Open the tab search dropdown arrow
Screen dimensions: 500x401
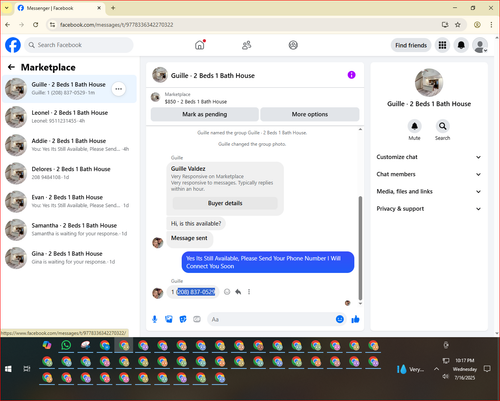pyautogui.click(x=7, y=8)
